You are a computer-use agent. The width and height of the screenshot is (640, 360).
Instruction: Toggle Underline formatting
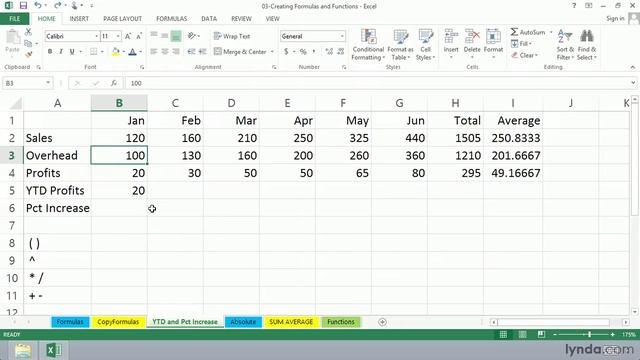[x=72, y=51]
